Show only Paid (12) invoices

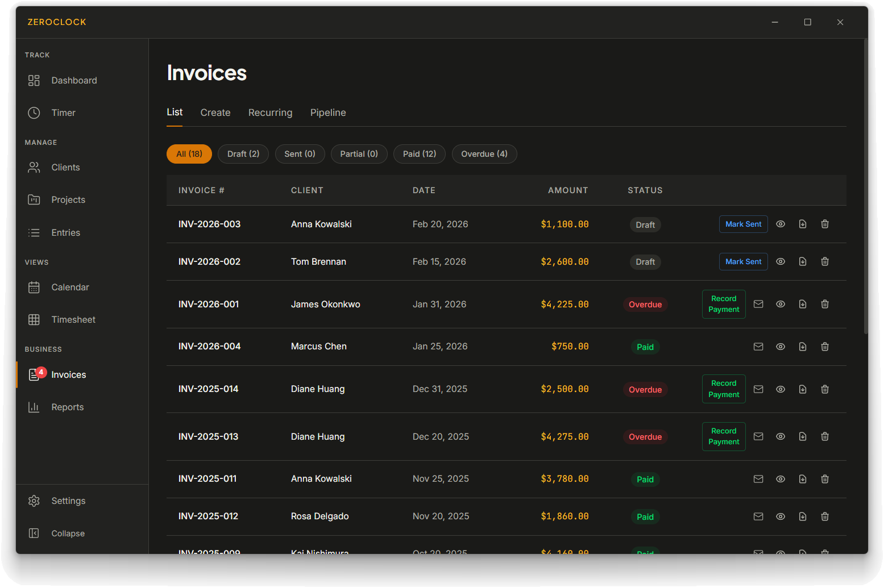pos(419,154)
